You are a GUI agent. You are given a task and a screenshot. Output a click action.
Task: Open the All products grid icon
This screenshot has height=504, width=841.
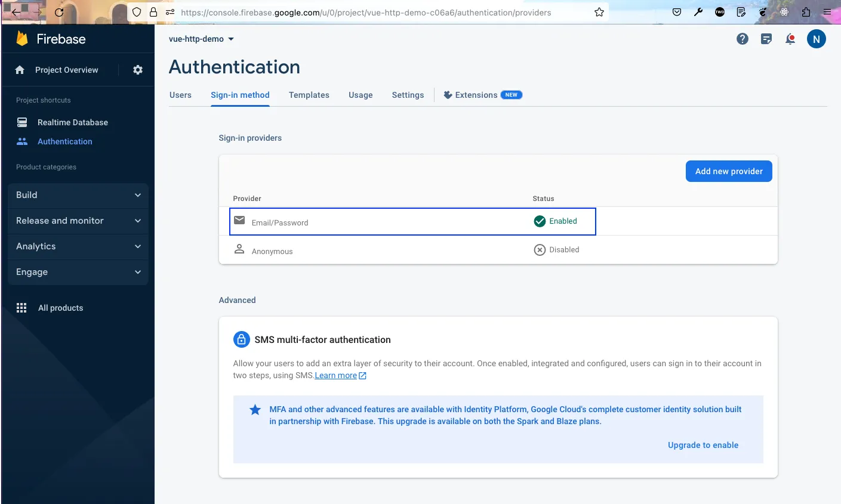(21, 308)
